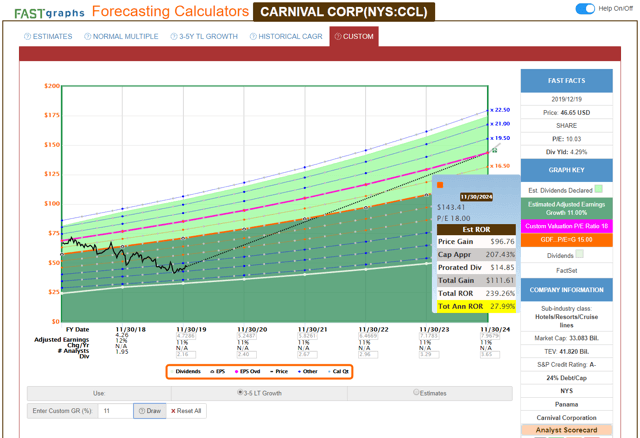Click the Total Gain $111.61 row
The height and width of the screenshot is (438, 640).
click(476, 280)
